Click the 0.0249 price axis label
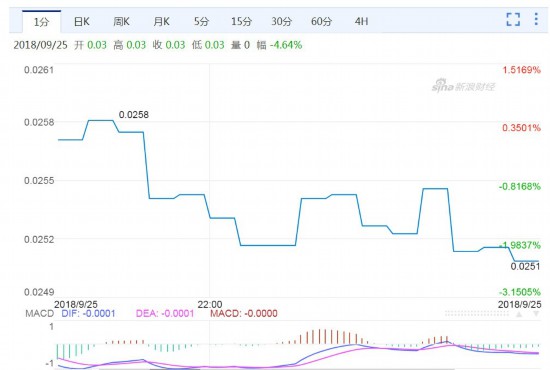The height and width of the screenshot is (370, 550). (x=39, y=292)
